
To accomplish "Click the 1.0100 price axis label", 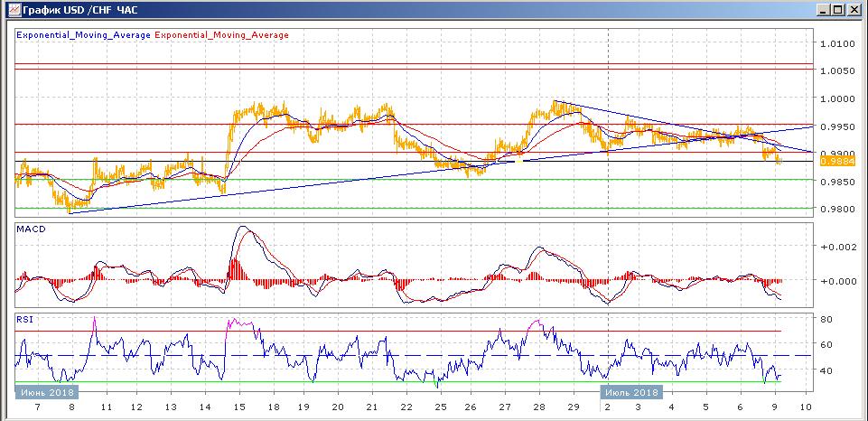I will tap(836, 43).
